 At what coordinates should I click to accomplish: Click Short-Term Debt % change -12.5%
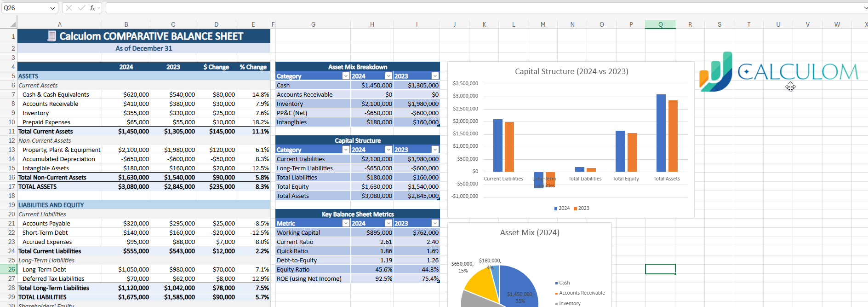tap(253, 232)
